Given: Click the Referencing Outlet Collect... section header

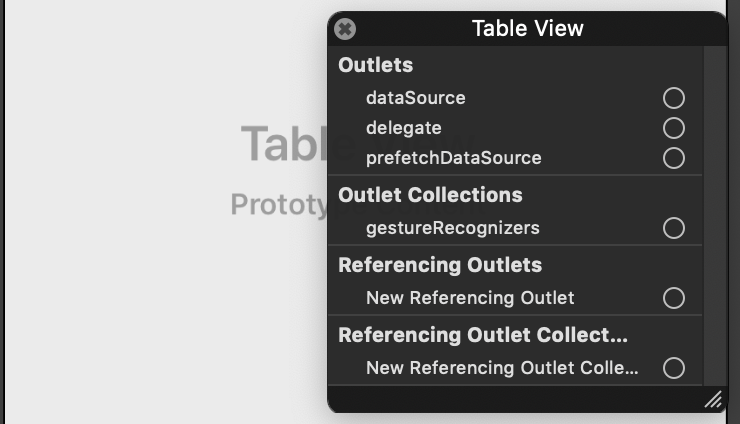Looking at the screenshot, I should 483,335.
